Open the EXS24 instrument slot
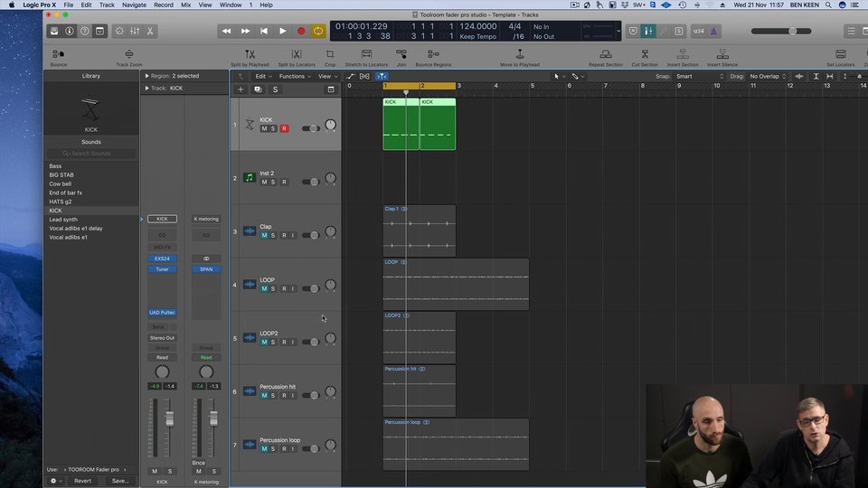Screen dimensions: 868x488 click(162, 258)
